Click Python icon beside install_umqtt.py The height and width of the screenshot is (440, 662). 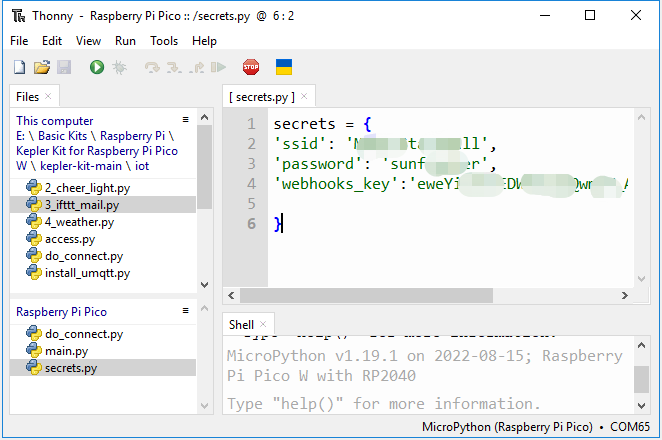click(x=34, y=273)
